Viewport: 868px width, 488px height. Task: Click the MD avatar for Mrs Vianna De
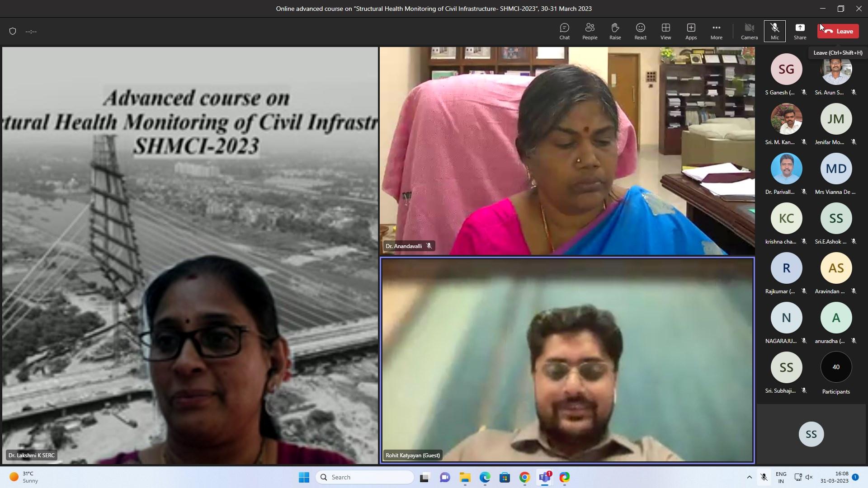coord(836,169)
